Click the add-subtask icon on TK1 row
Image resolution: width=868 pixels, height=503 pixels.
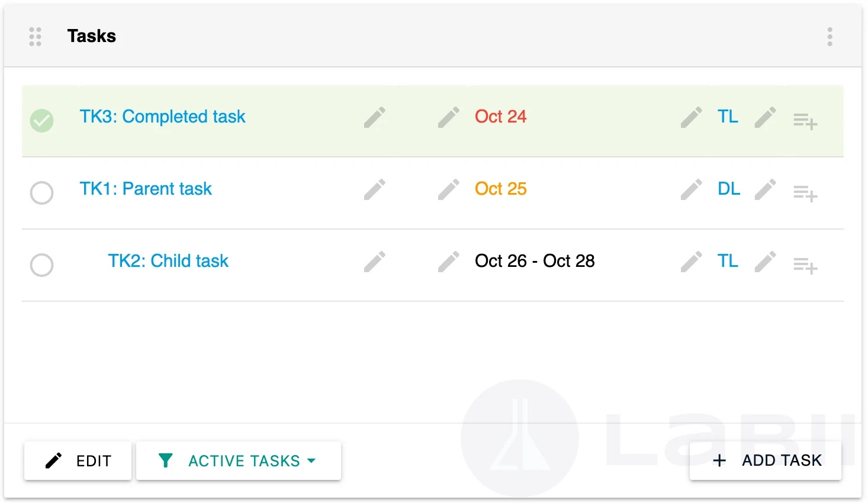click(805, 194)
